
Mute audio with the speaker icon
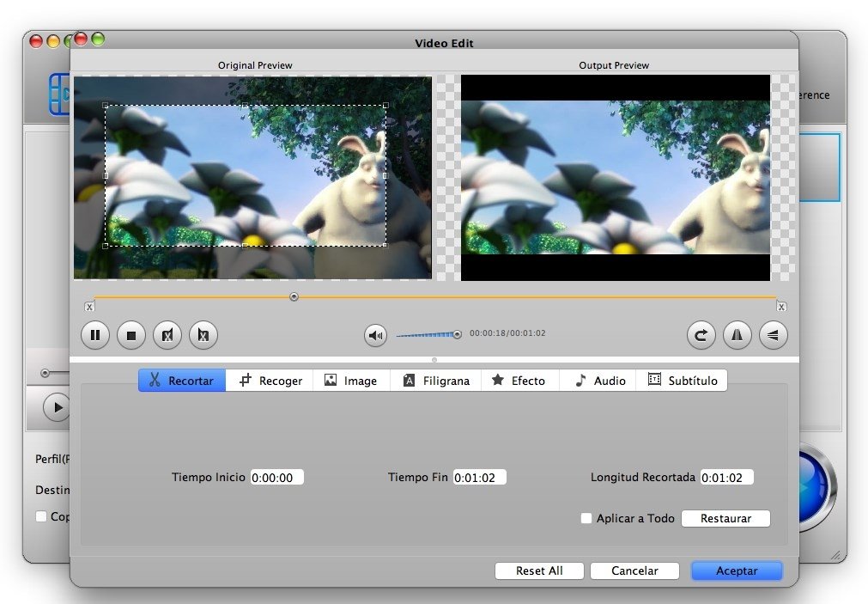coord(375,335)
